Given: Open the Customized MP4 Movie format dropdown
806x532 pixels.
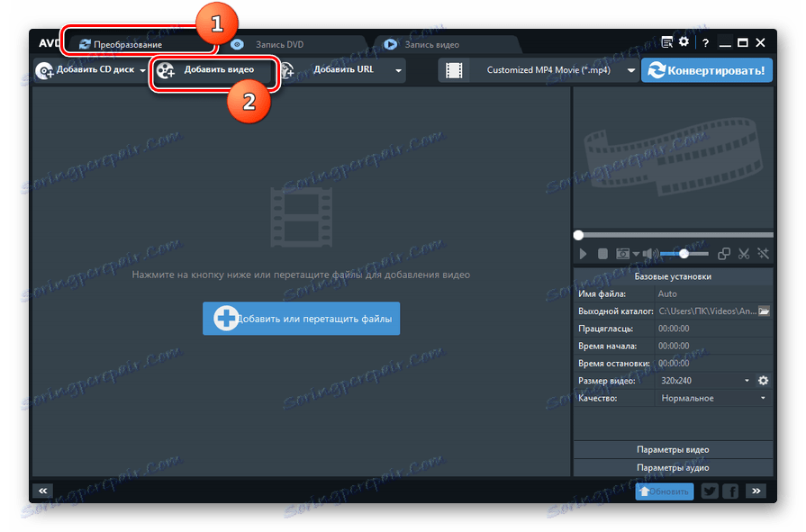Looking at the screenshot, I should coord(554,70).
